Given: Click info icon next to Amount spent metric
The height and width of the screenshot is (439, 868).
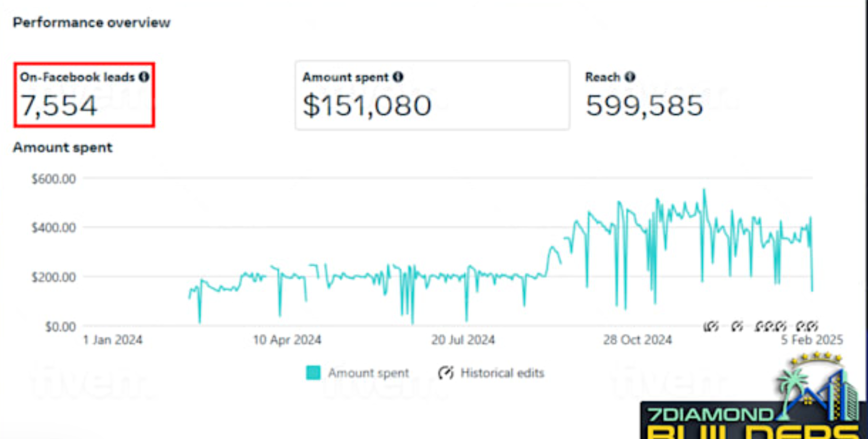Looking at the screenshot, I should 398,77.
